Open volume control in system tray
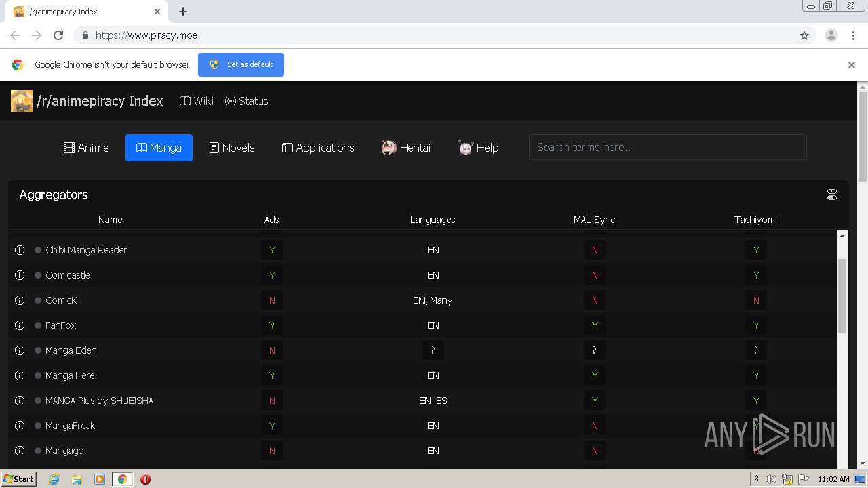 (x=771, y=479)
